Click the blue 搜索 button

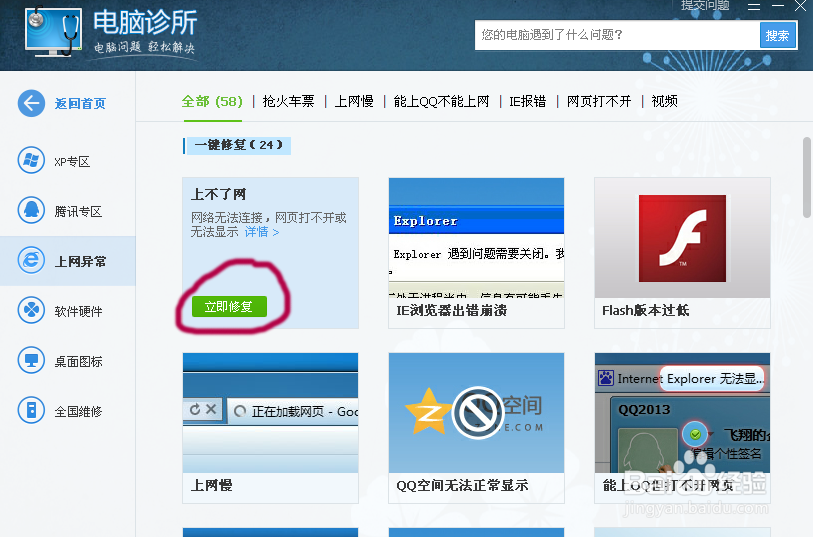tap(777, 36)
